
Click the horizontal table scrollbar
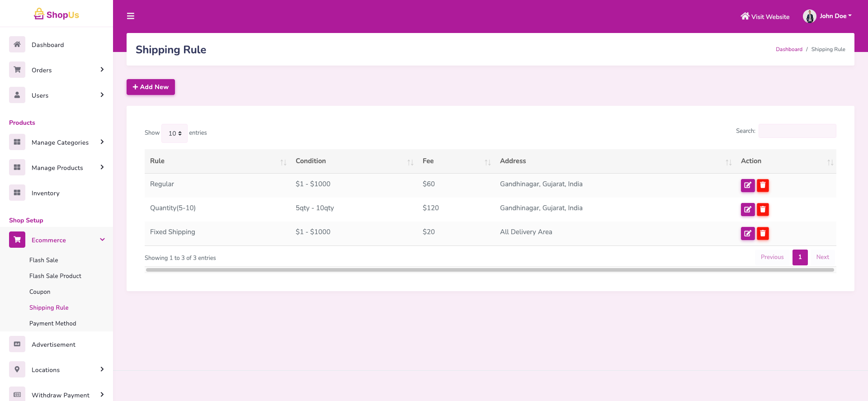click(x=490, y=270)
